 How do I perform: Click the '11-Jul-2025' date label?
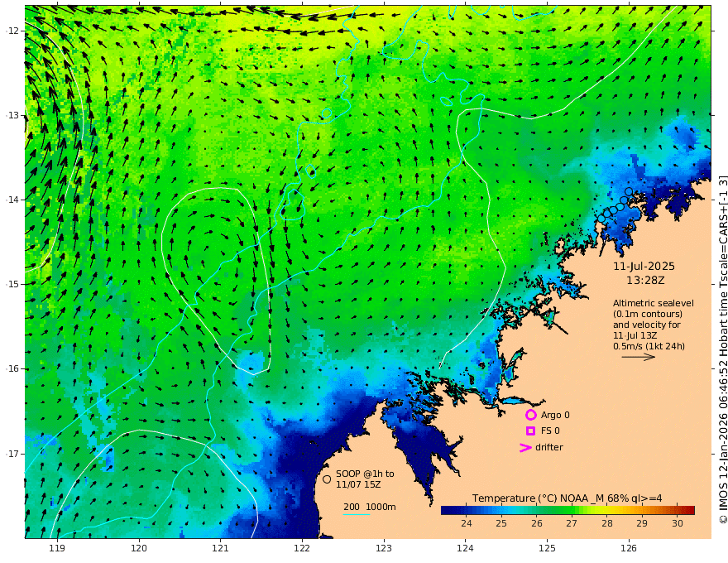tap(644, 266)
